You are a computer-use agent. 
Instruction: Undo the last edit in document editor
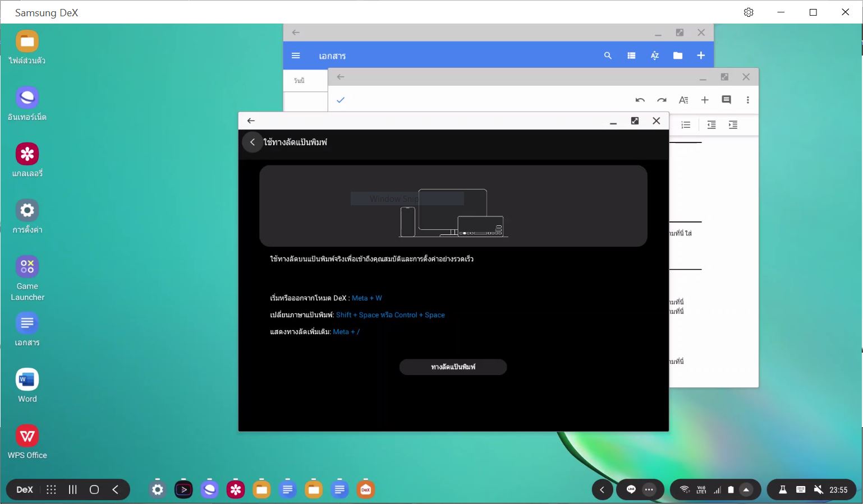640,100
